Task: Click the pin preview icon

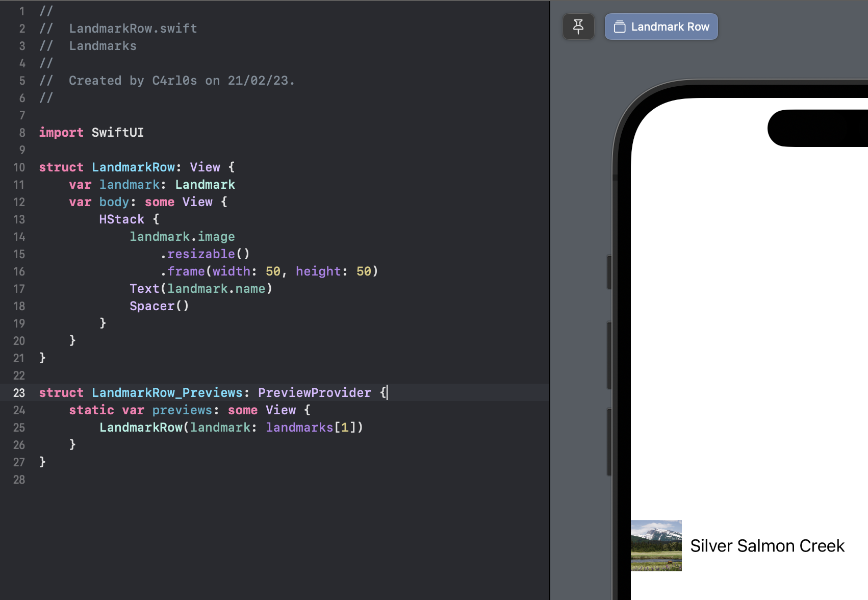Action: [578, 27]
